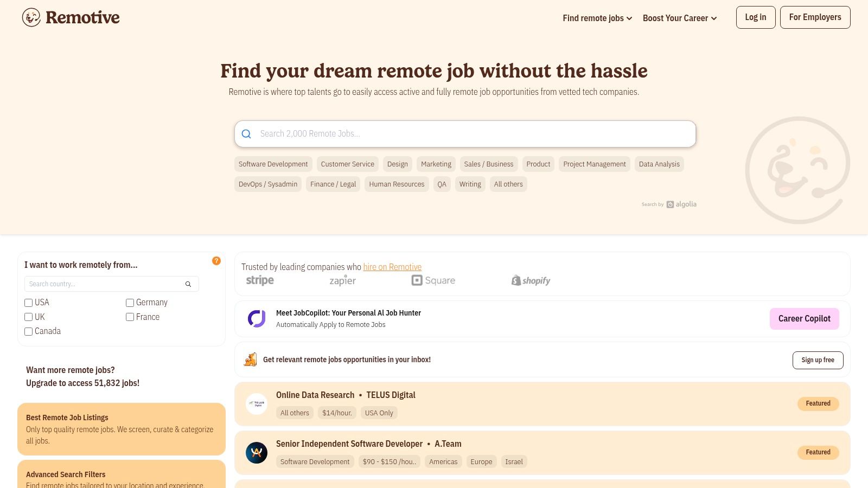Follow the hire on Remotive link
The height and width of the screenshot is (488, 868).
[x=392, y=267]
